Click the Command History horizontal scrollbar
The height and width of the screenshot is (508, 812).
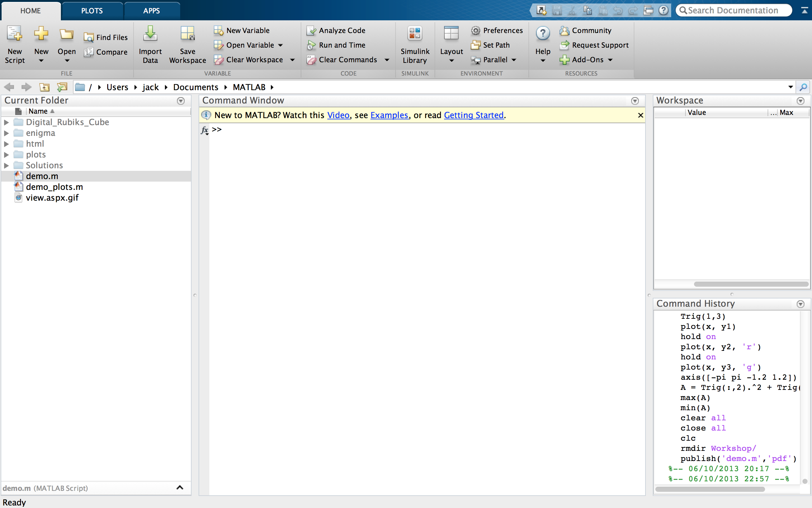[710, 490]
